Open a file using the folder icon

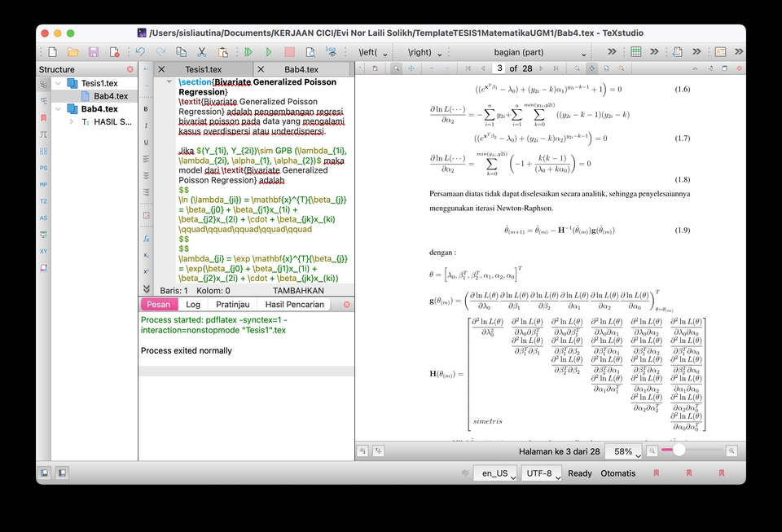72,52
